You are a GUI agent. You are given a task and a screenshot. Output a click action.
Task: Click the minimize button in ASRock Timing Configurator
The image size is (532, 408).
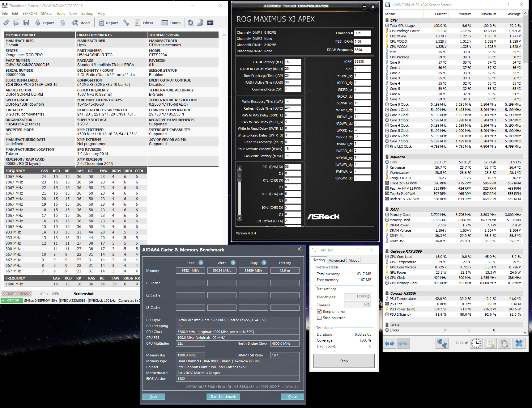click(364, 6)
